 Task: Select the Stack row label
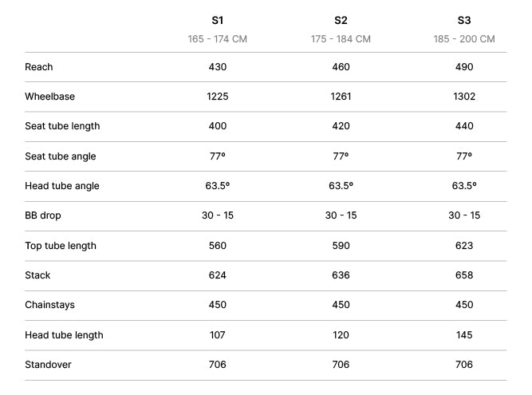tap(37, 275)
